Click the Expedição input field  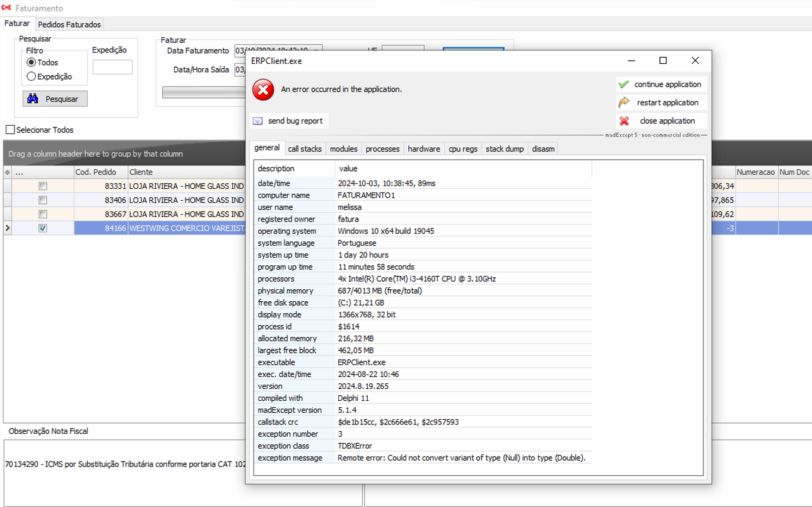[x=112, y=67]
